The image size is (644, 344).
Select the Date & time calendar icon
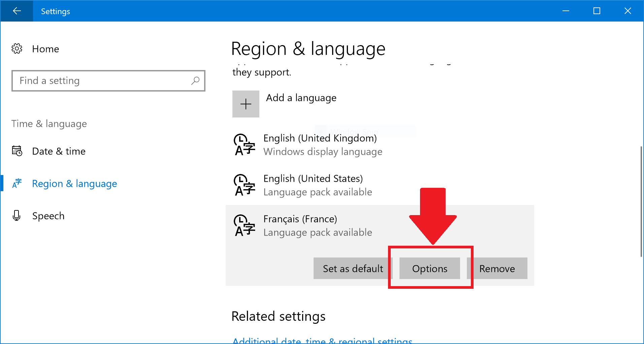point(17,151)
